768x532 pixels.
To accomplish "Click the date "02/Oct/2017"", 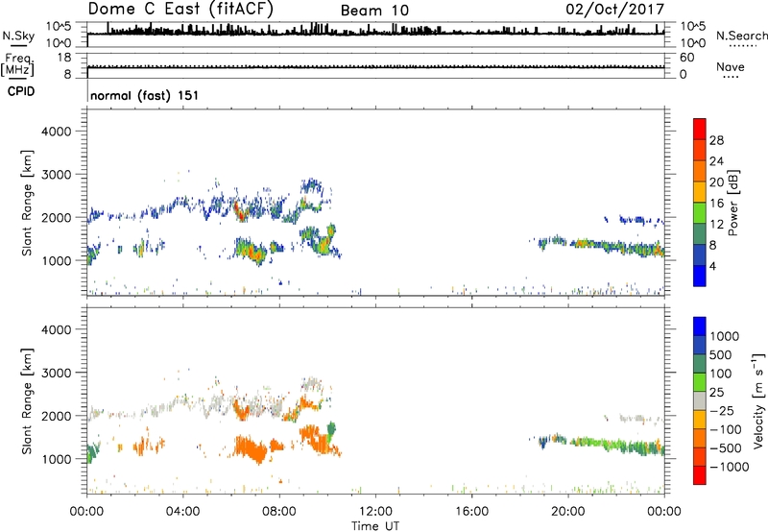I will (x=615, y=9).
